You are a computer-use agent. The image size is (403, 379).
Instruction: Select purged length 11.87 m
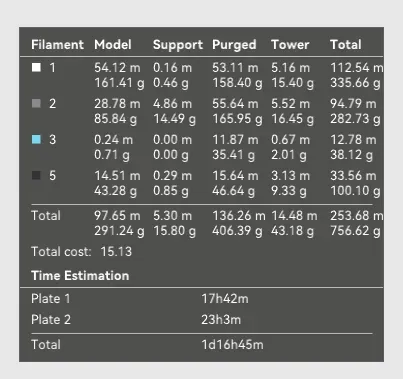click(235, 140)
